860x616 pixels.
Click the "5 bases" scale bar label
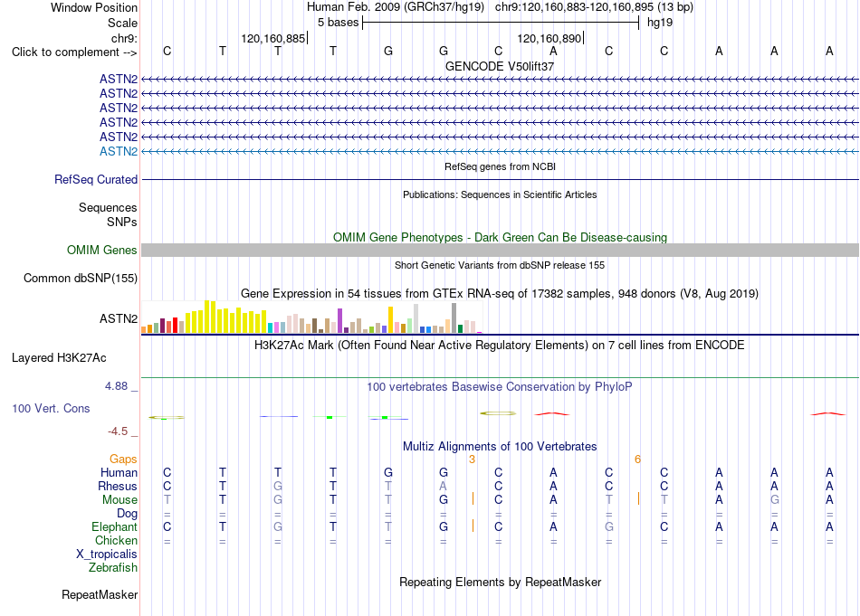(338, 23)
